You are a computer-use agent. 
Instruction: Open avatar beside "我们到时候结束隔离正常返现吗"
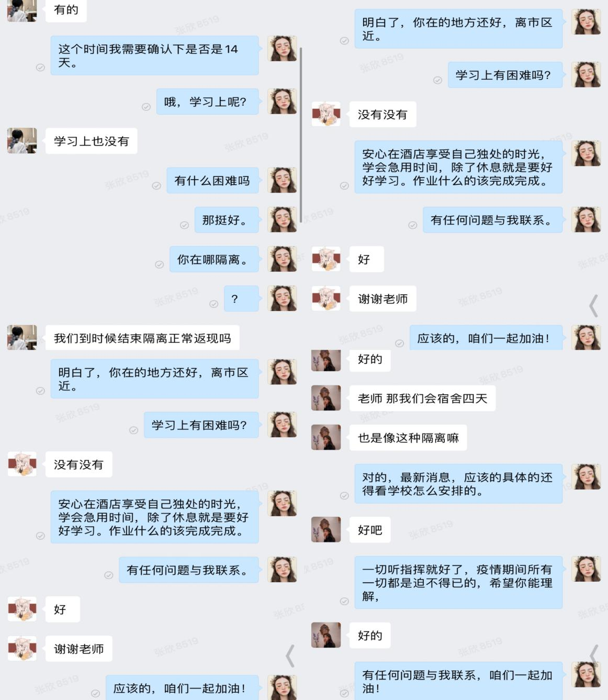tap(21, 338)
